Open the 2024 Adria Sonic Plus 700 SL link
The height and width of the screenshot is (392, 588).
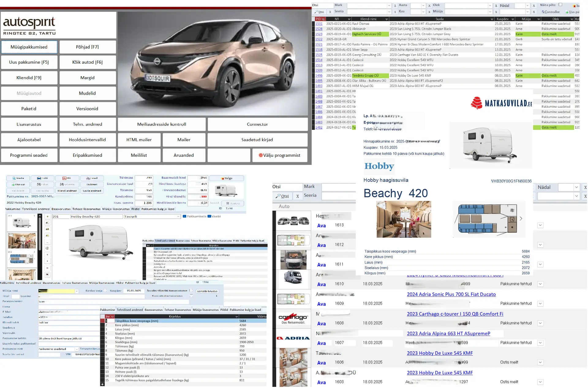click(451, 294)
